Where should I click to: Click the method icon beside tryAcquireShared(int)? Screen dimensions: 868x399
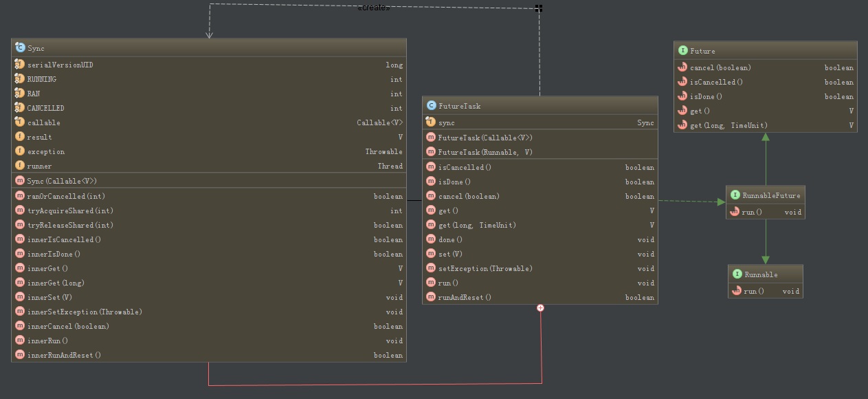click(19, 211)
